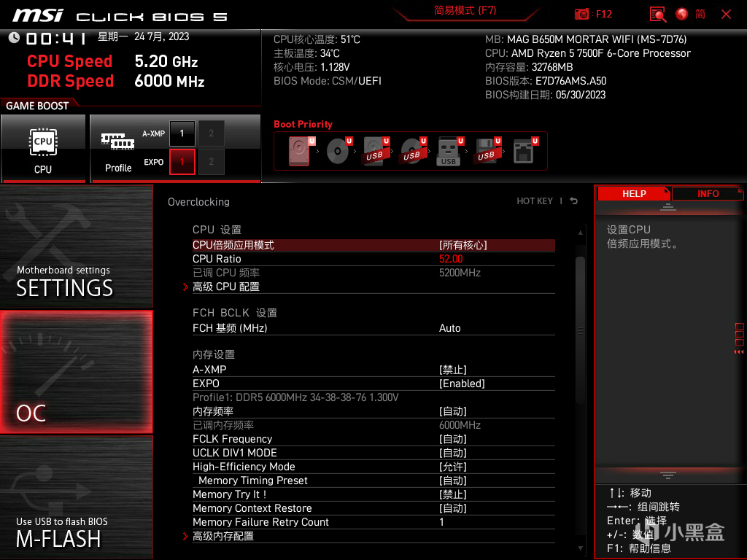This screenshot has height=560, width=747.
Task: Click 已调 CPU 频率 5200MHz row
Action: point(373,273)
